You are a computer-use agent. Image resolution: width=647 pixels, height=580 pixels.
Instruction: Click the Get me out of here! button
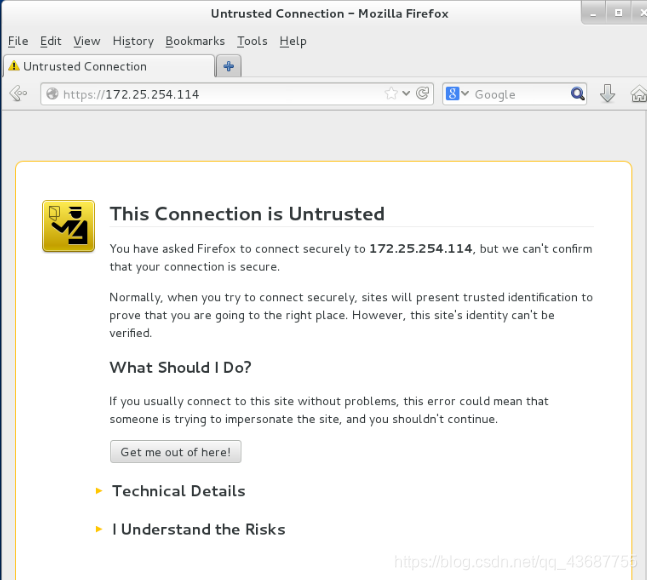point(176,452)
